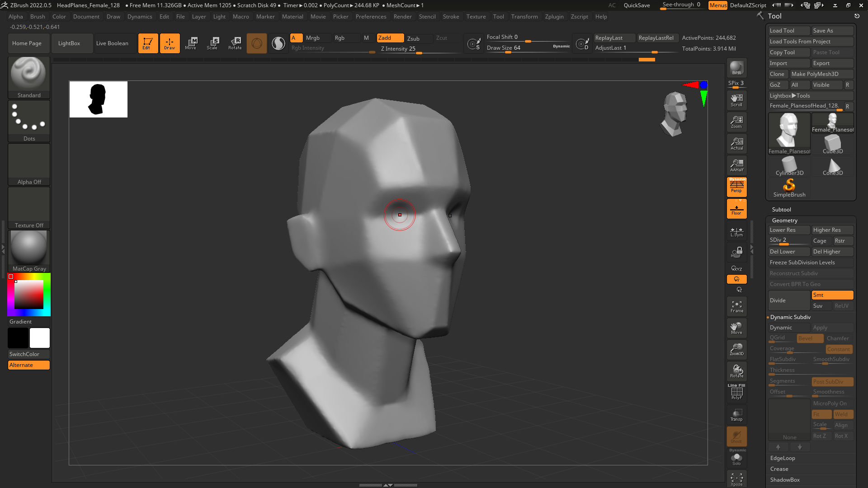Expand the EdgeLoop section
This screenshot has height=488, width=868.
point(783,458)
